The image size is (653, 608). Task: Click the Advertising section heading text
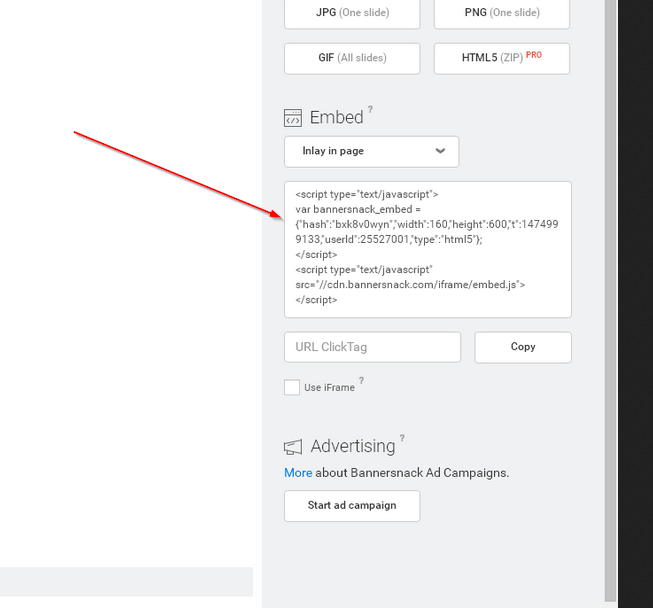353,446
